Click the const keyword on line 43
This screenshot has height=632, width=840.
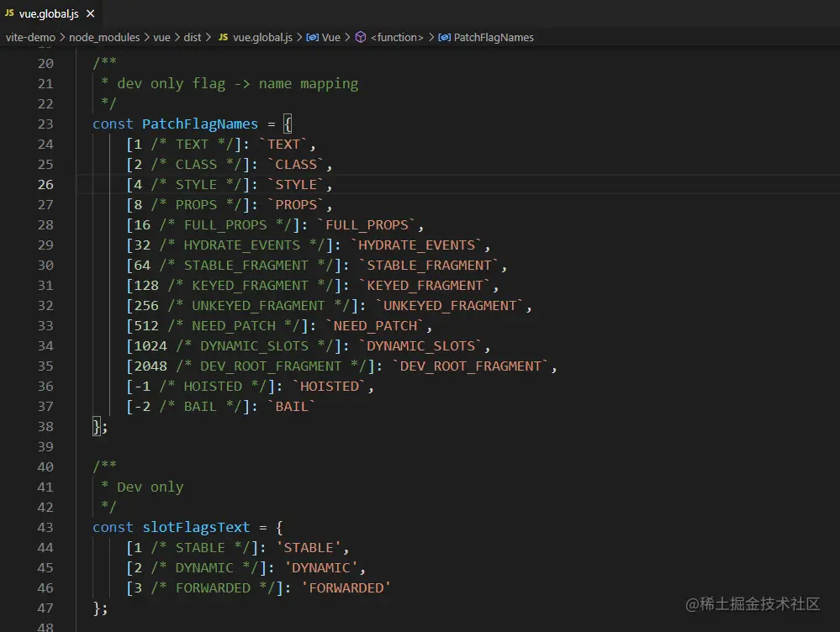(113, 528)
